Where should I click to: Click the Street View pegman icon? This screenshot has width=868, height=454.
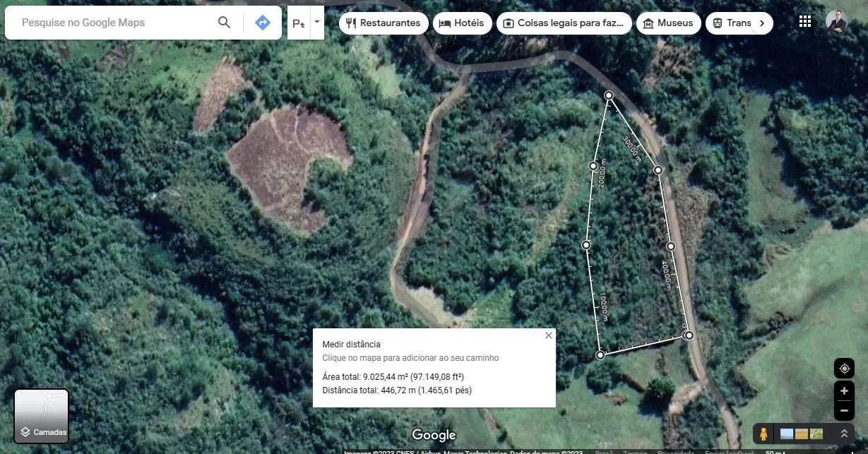pos(763,434)
